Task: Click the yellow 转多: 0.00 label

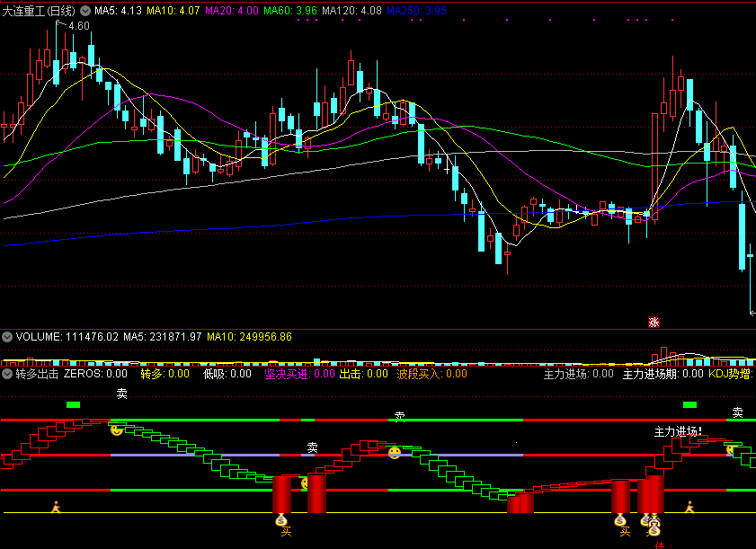Action: (165, 374)
